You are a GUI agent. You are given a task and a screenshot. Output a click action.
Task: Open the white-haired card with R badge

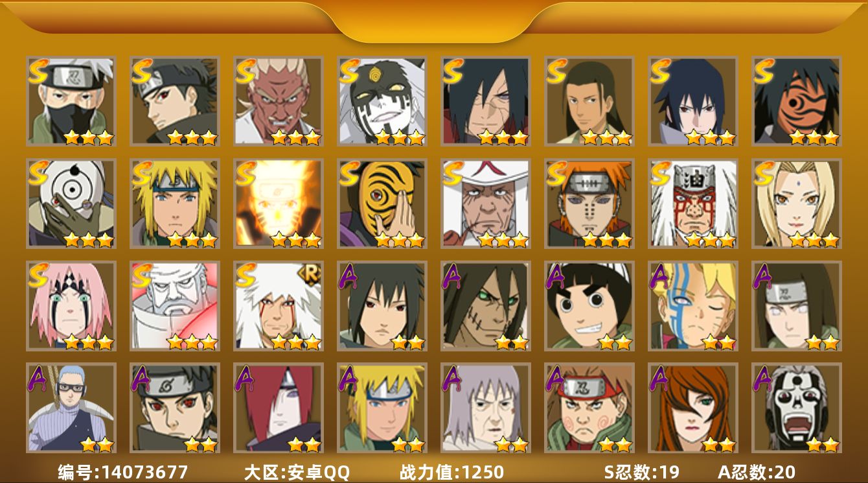click(x=279, y=306)
